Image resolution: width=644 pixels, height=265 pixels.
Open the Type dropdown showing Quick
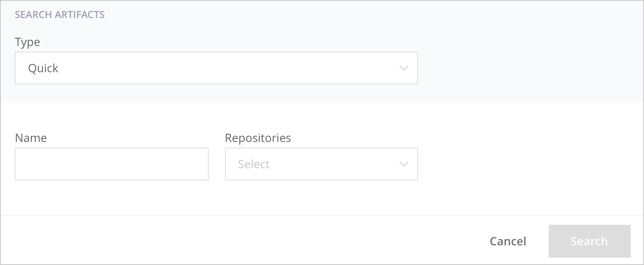(216, 68)
